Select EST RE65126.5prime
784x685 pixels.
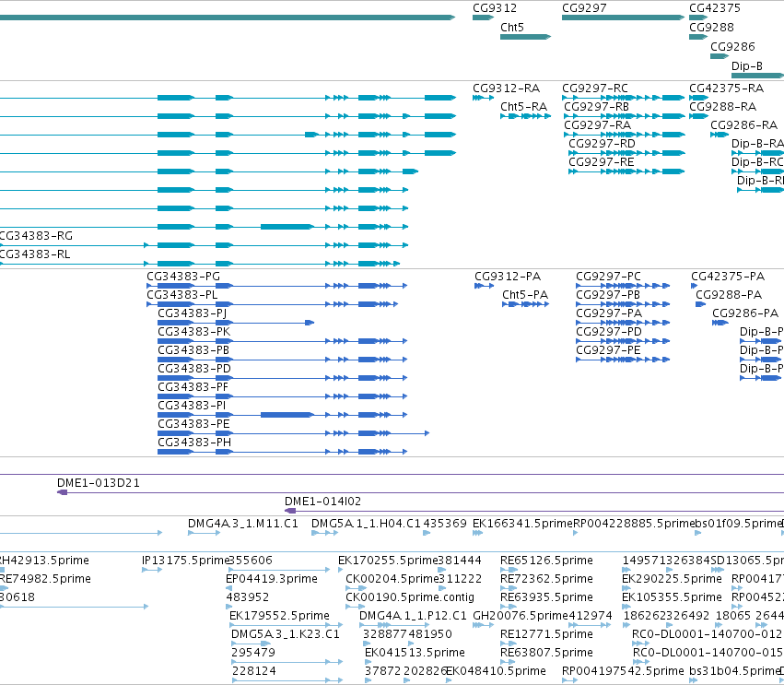[546, 561]
